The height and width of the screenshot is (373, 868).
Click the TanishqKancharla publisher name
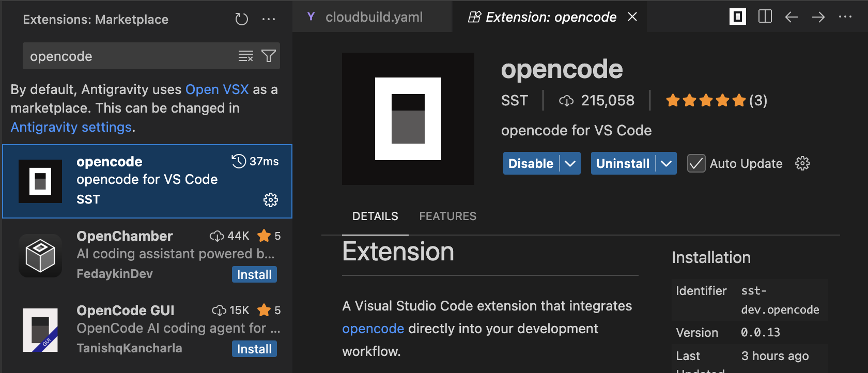tap(129, 348)
